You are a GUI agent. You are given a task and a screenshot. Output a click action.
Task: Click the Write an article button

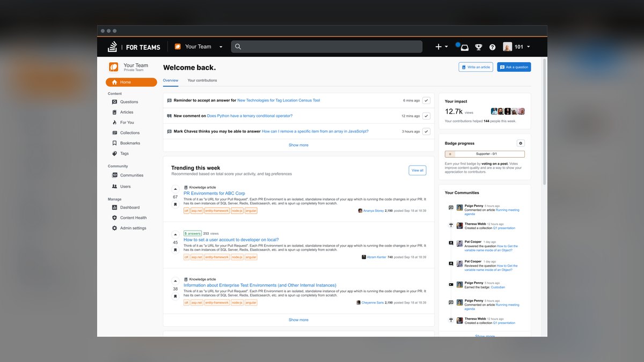(x=475, y=67)
